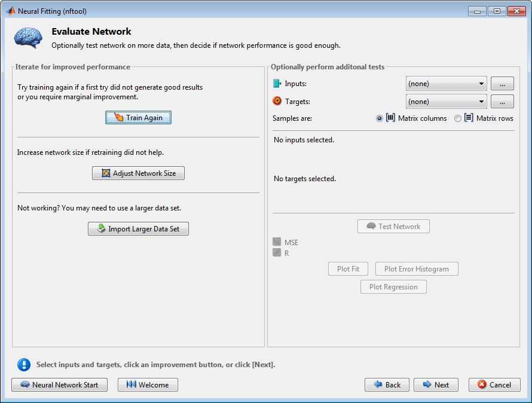Click the 'No inputs selected.' text

(304, 140)
